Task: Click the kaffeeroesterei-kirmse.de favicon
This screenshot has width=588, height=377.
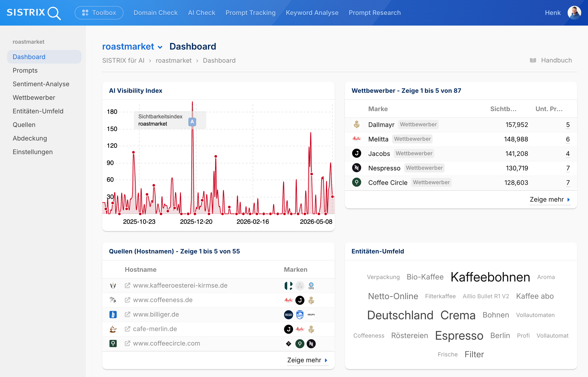Action: click(x=113, y=286)
